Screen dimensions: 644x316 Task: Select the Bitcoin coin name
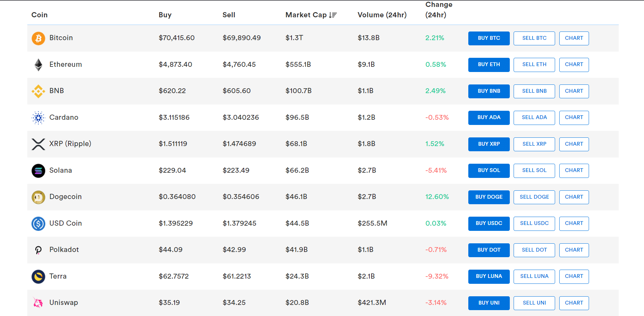(61, 38)
